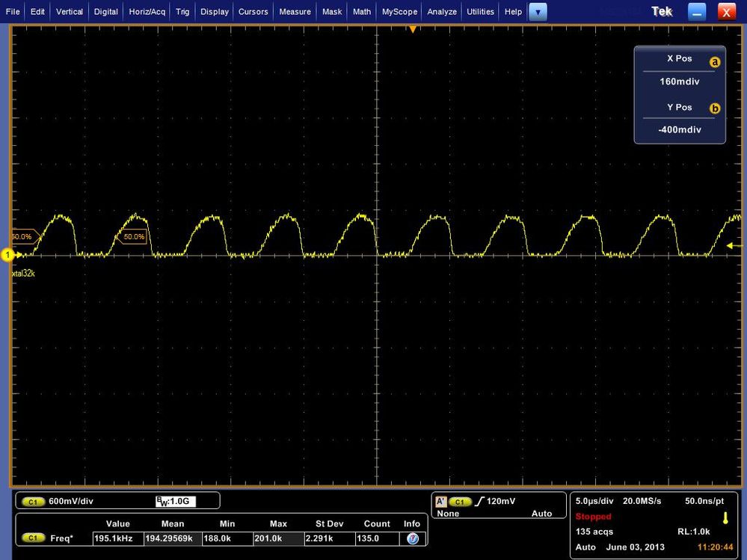Open the Cursors menu
Image resolution: width=747 pixels, height=560 pixels.
[253, 11]
